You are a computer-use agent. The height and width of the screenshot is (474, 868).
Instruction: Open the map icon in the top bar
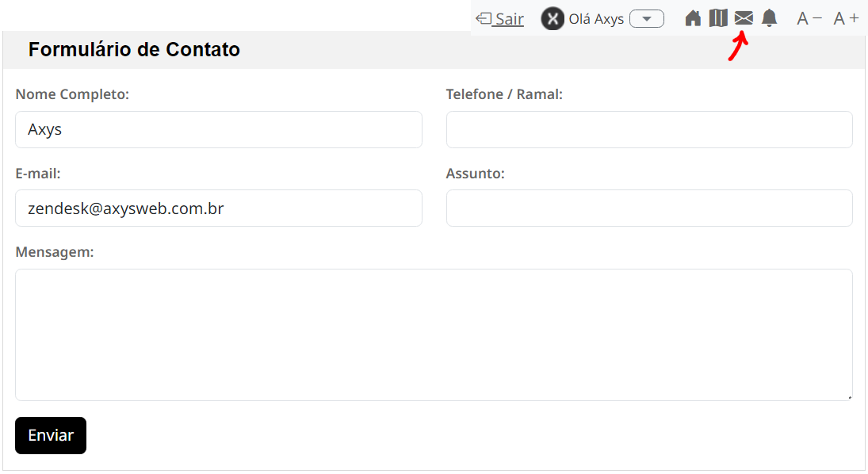click(x=718, y=18)
